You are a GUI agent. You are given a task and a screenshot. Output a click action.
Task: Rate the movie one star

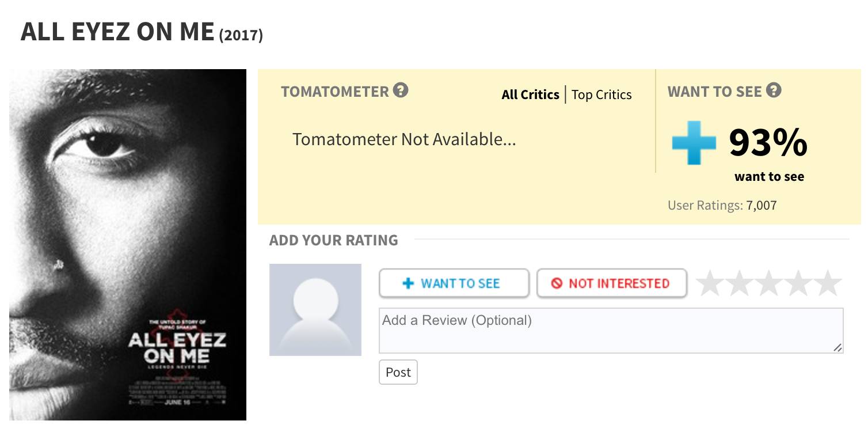point(710,283)
